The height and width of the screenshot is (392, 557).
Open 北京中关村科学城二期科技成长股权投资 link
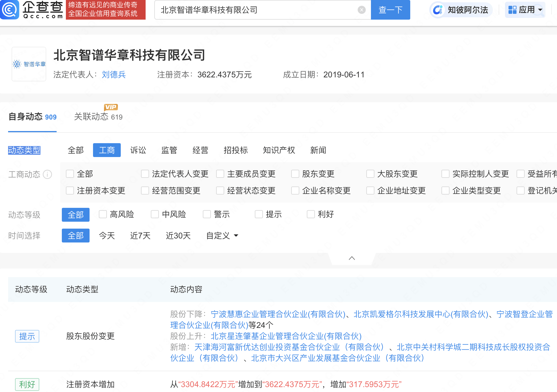[x=474, y=347]
